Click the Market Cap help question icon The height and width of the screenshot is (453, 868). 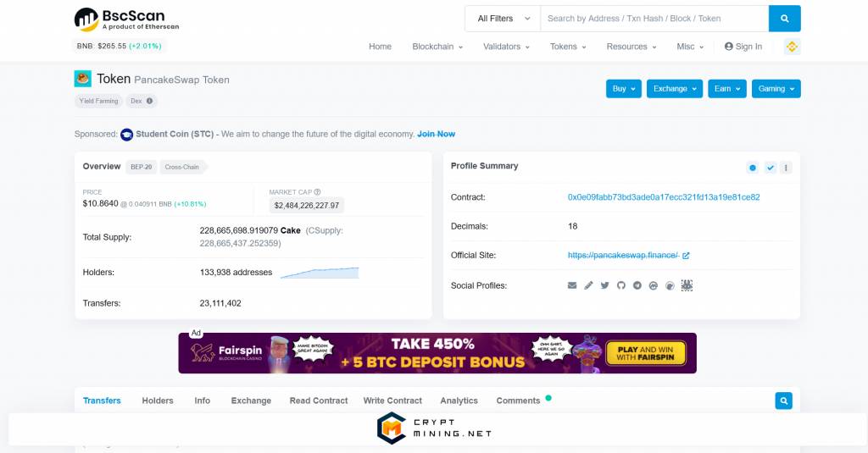[317, 192]
